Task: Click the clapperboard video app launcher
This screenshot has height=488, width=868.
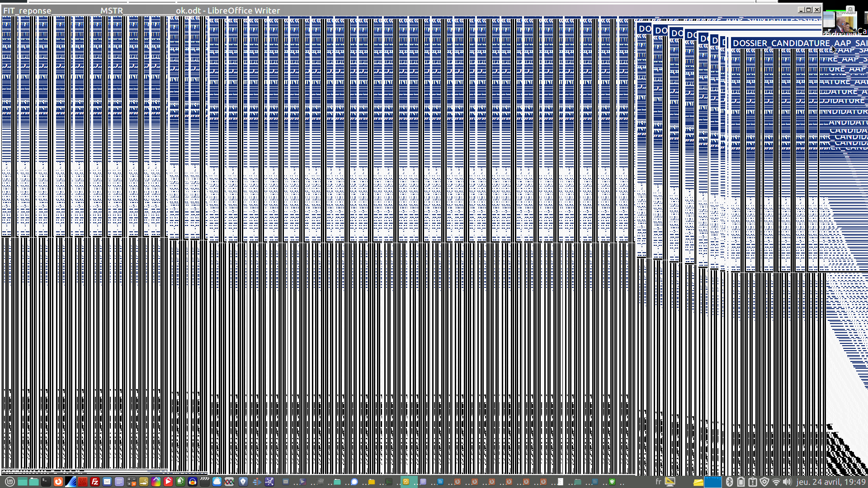Action: click(205, 482)
